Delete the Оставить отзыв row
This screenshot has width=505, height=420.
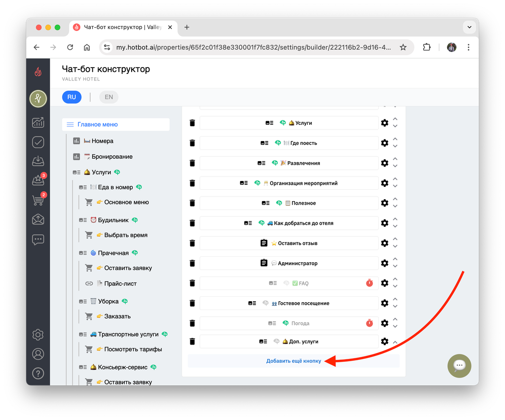(192, 244)
